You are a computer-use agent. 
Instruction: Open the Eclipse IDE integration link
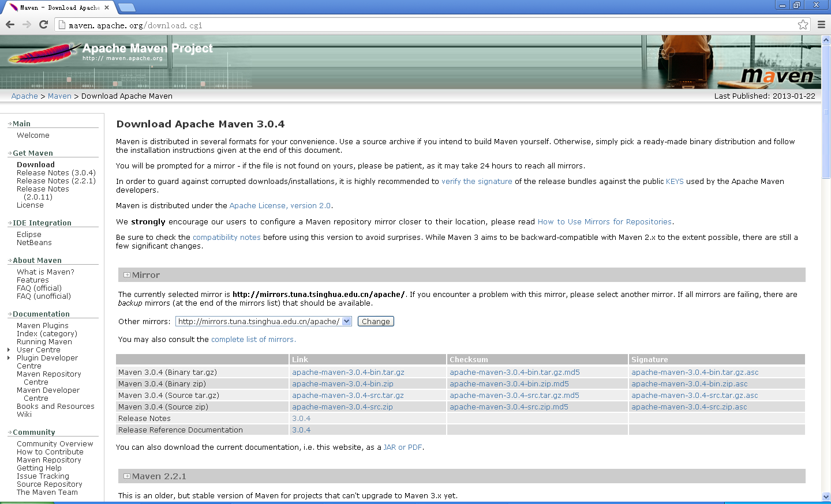click(29, 235)
